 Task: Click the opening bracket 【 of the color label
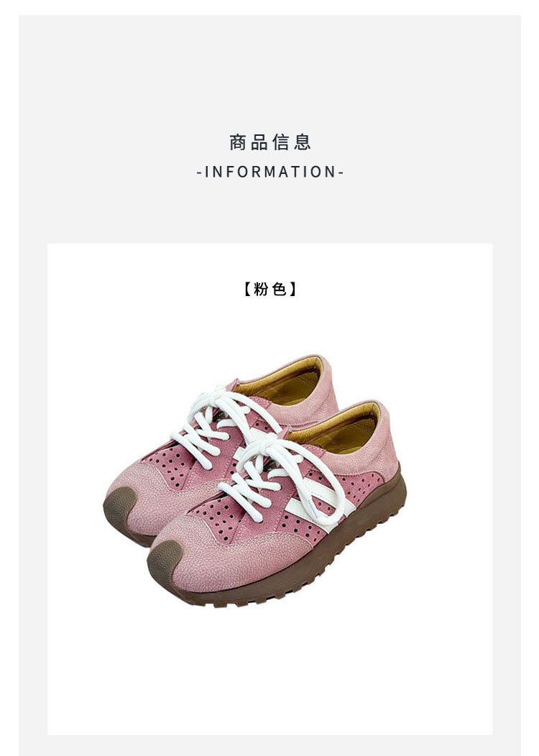click(245, 289)
